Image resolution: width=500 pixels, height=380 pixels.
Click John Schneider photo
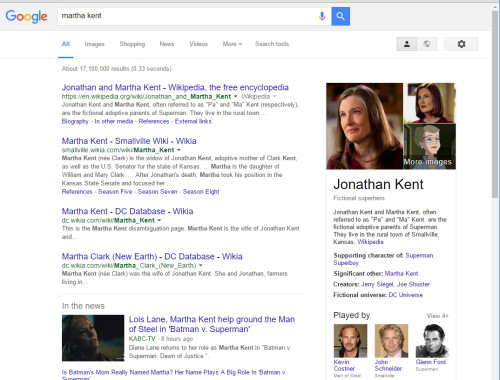point(391,341)
